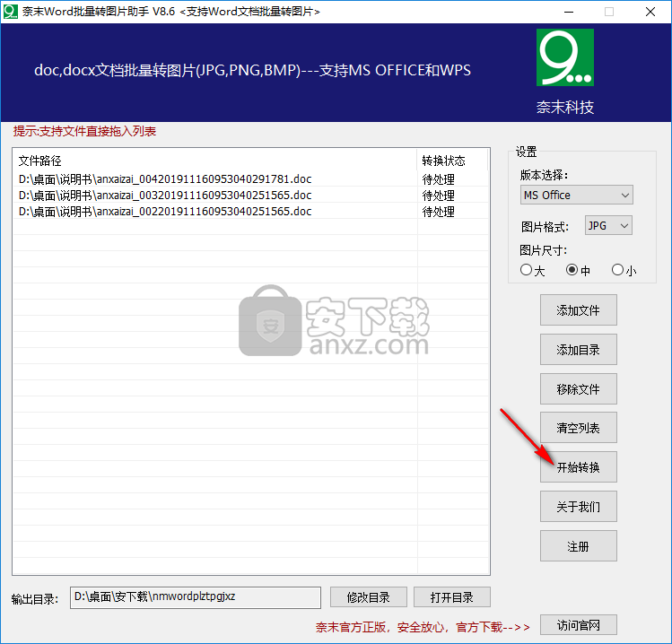The height and width of the screenshot is (644, 672).
Task: Open the 版本选择 MS Office dropdown
Action: [576, 195]
